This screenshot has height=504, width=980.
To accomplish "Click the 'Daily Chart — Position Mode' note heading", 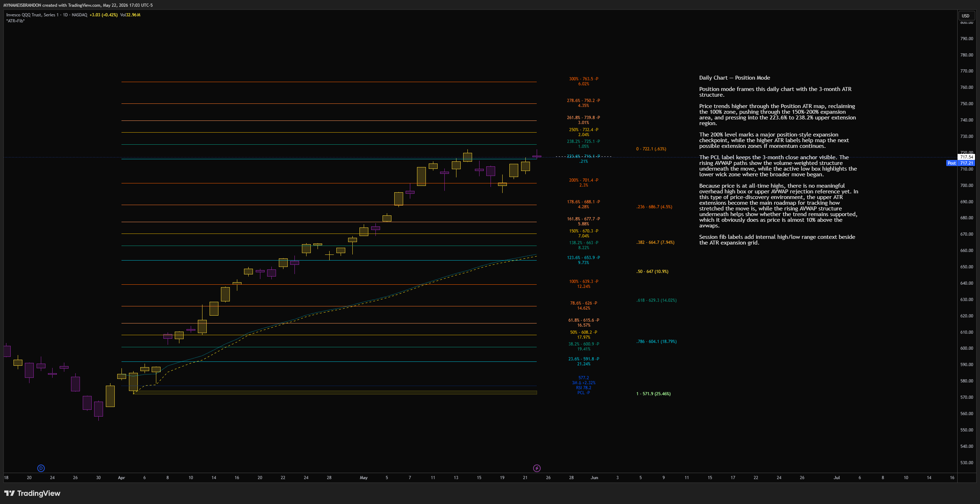I will [734, 77].
